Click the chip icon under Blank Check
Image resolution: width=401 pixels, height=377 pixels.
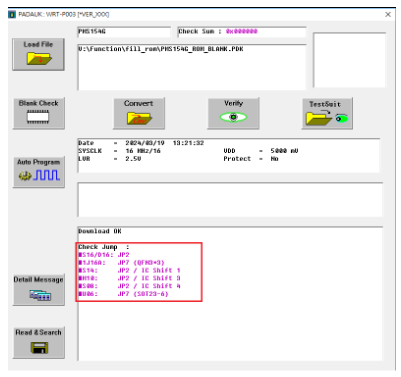point(38,117)
